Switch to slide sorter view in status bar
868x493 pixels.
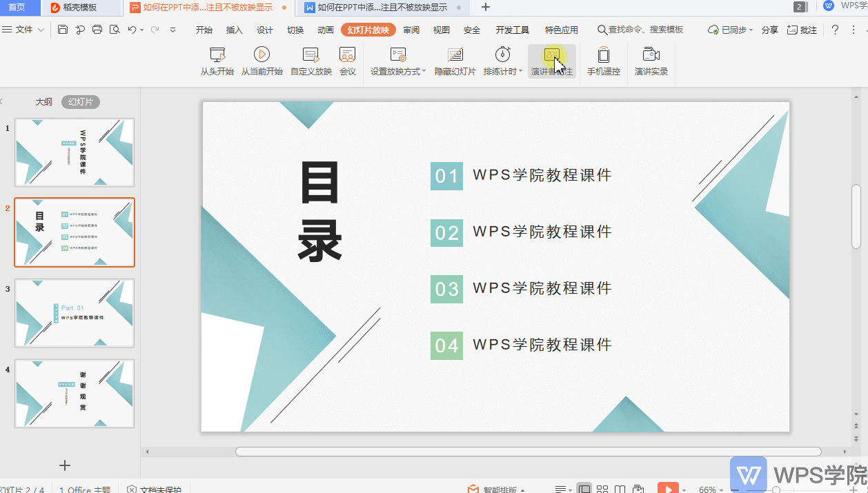(602, 490)
